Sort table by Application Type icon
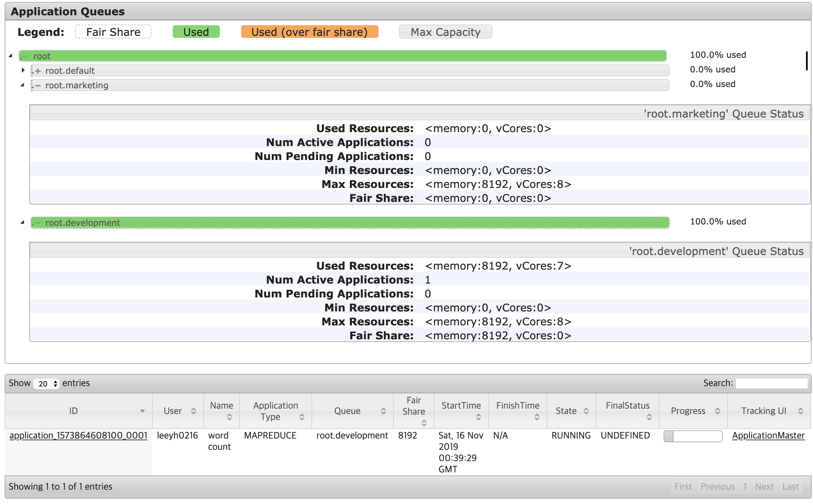This screenshot has width=813, height=504. pyautogui.click(x=302, y=417)
